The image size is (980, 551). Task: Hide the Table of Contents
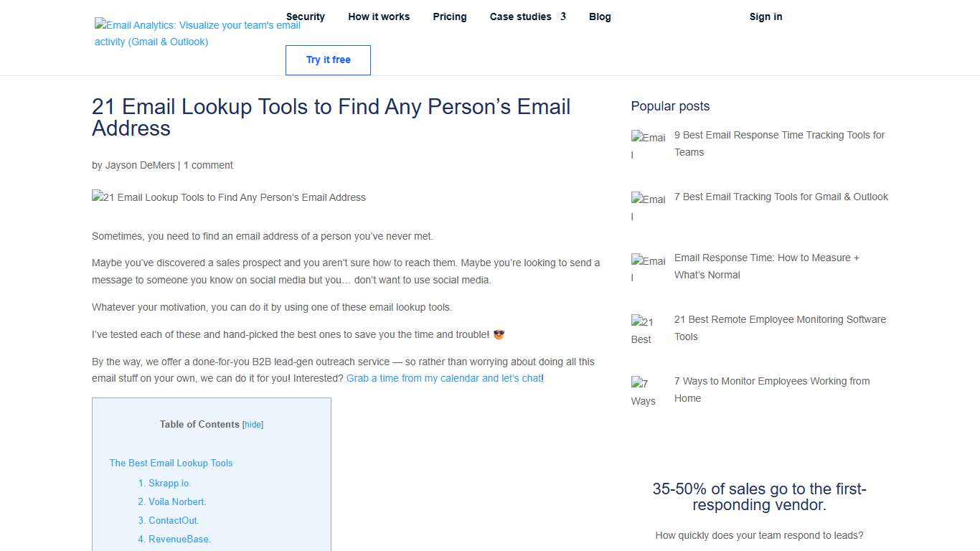pyautogui.click(x=253, y=424)
